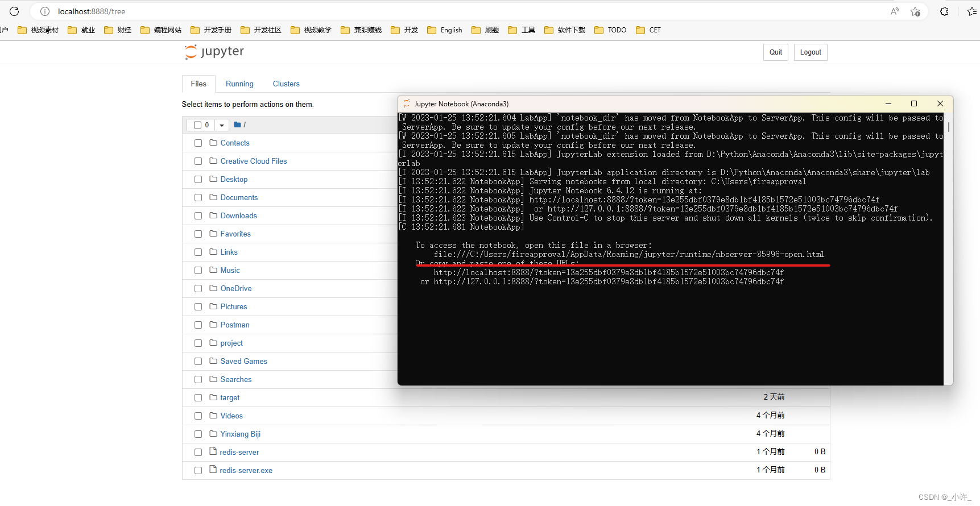This screenshot has height=506, width=980.
Task: Click the Jupyter Notebook terminal window icon
Action: (406, 104)
